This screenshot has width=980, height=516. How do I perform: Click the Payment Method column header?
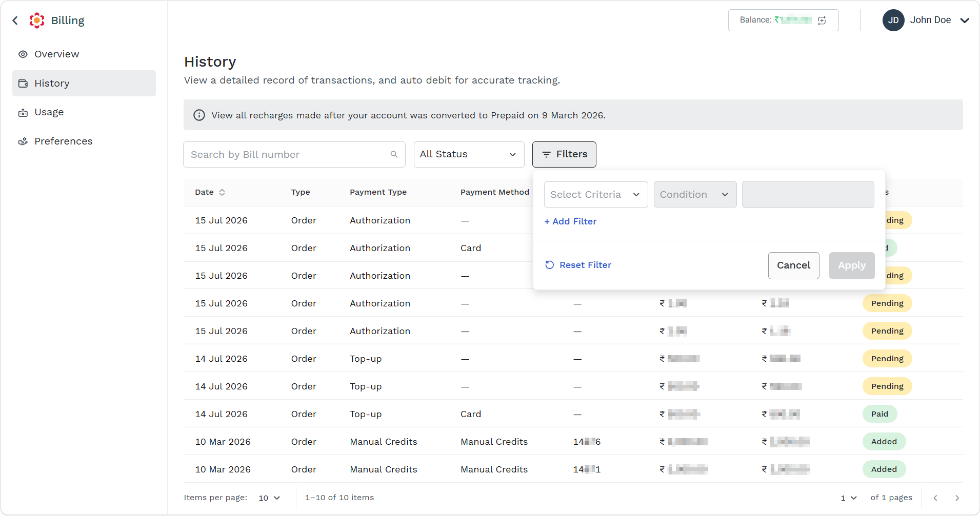pos(494,192)
